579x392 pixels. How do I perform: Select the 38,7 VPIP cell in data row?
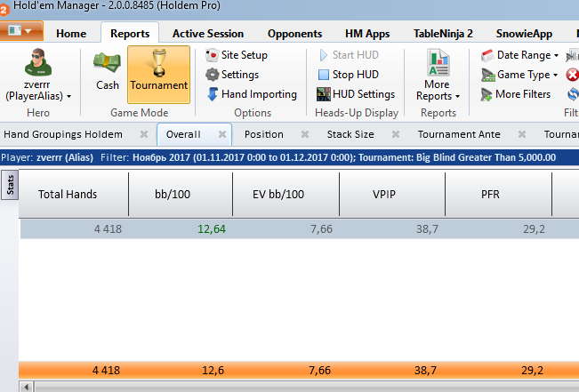tap(427, 229)
